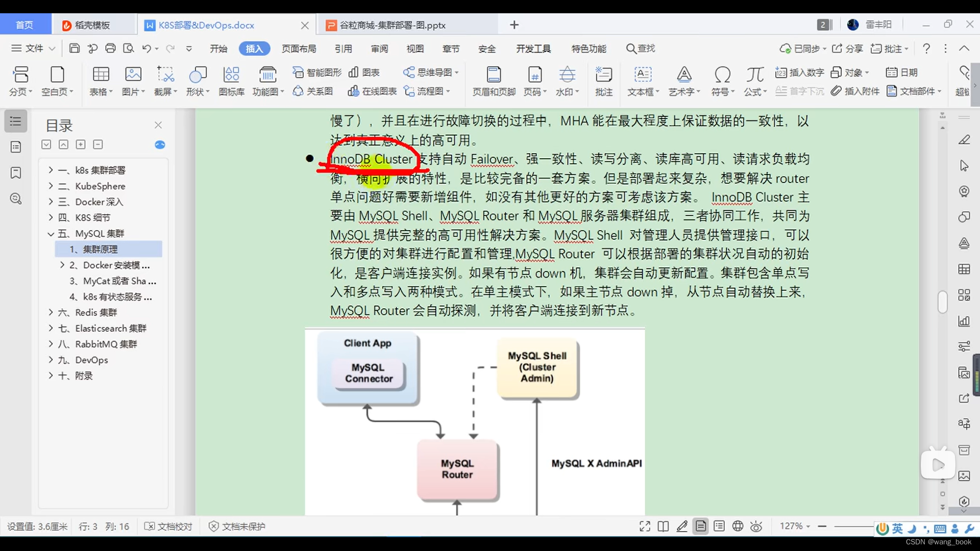Expand the Redis 集群 section
Screen dimensions: 980x551
(x=51, y=312)
